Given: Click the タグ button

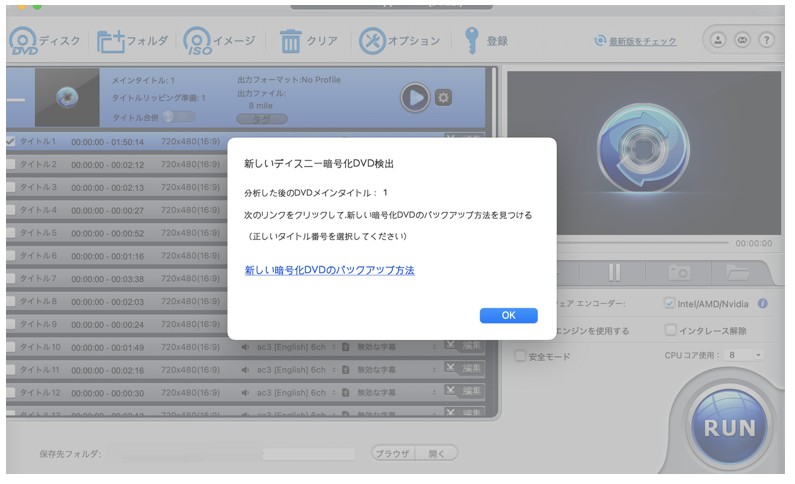Looking at the screenshot, I should [x=262, y=119].
